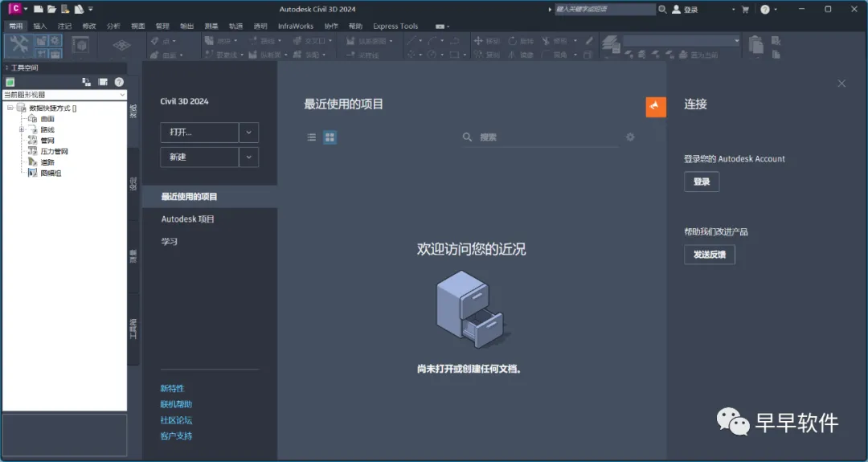
Task: Open the search settings gear icon
Action: [630, 137]
